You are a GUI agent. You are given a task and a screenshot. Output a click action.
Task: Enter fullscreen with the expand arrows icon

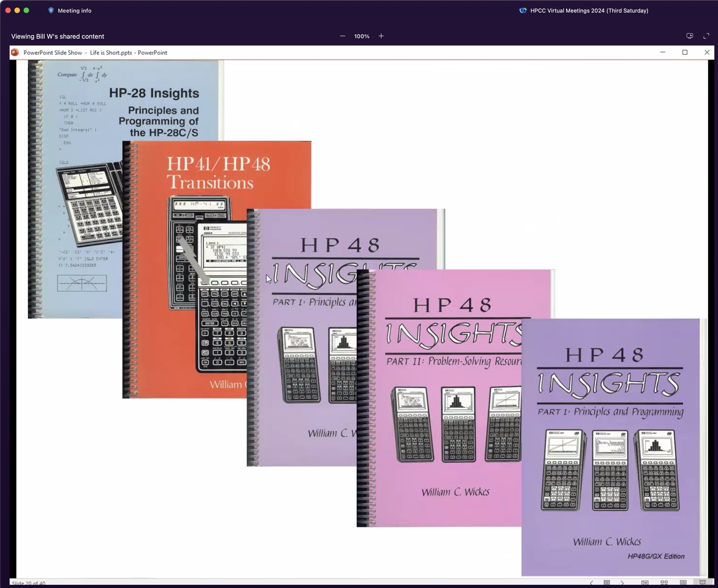pyautogui.click(x=706, y=36)
